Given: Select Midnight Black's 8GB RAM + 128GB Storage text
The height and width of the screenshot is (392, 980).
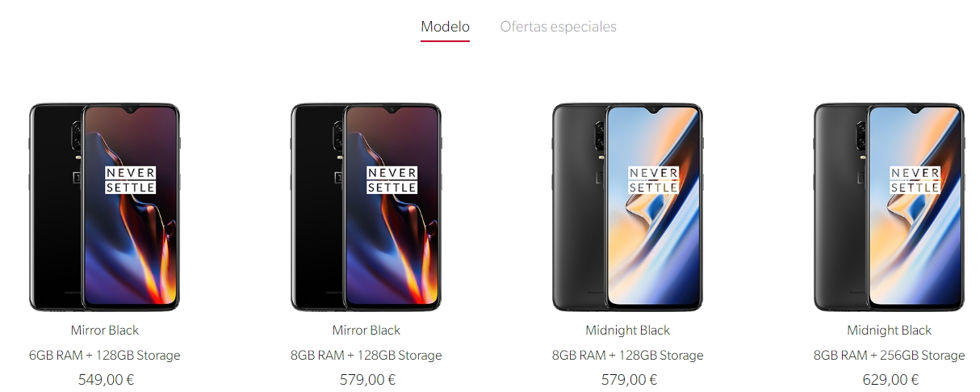Looking at the screenshot, I should 628,356.
